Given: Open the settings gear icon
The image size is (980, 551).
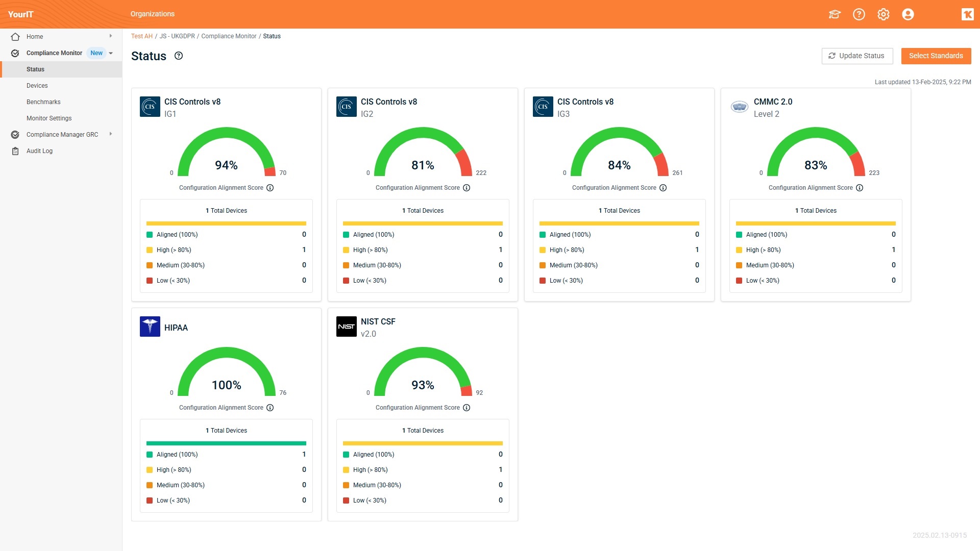Looking at the screenshot, I should point(883,14).
